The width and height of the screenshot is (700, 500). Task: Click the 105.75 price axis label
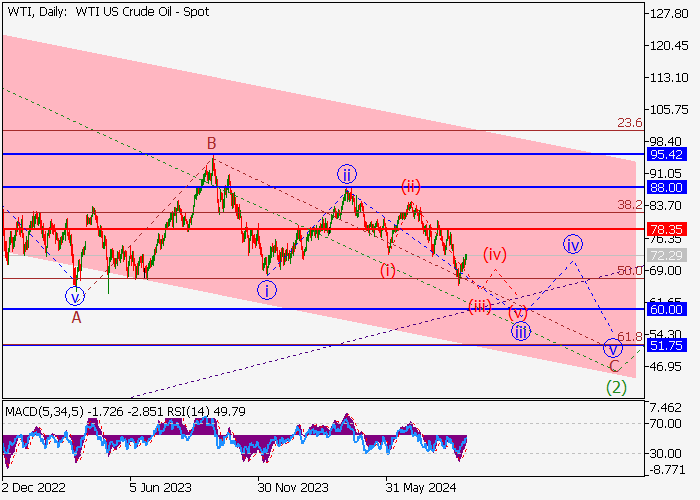[x=669, y=109]
